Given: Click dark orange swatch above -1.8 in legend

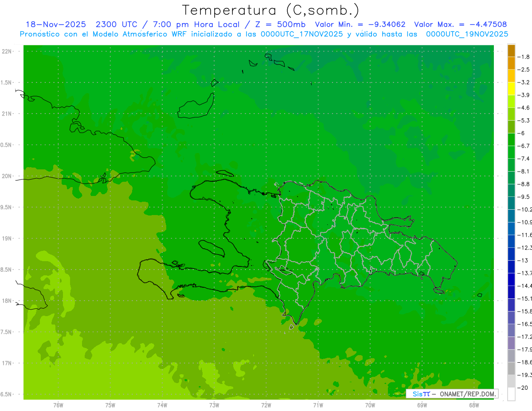Looking at the screenshot, I should [511, 51].
